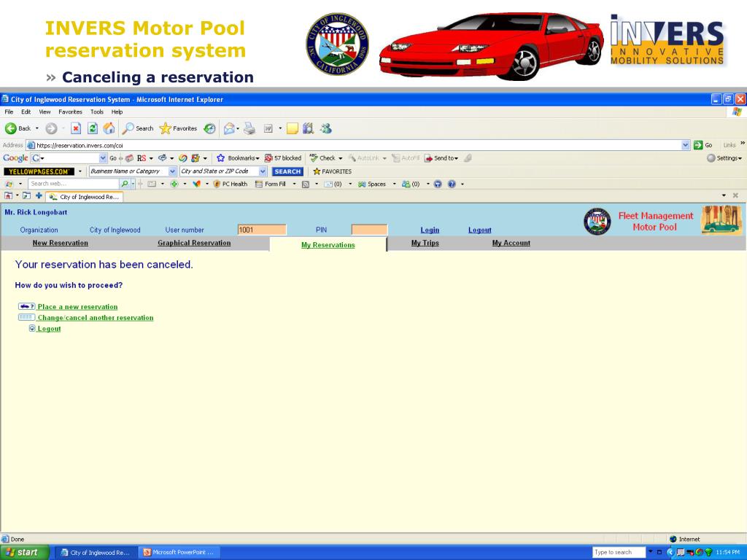Image resolution: width=747 pixels, height=560 pixels.
Task: Open the Tools menu
Action: (97, 112)
